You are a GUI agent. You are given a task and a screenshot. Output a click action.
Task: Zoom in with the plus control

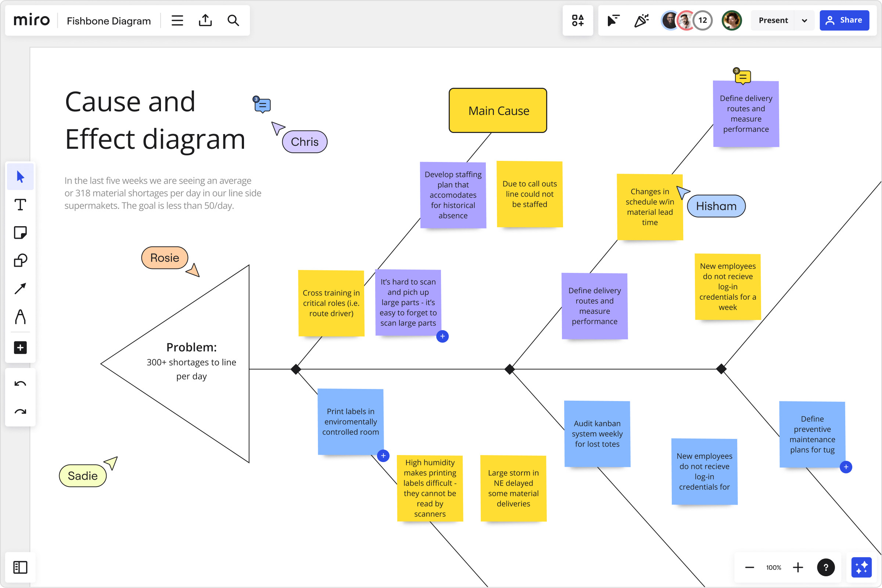[x=797, y=567]
